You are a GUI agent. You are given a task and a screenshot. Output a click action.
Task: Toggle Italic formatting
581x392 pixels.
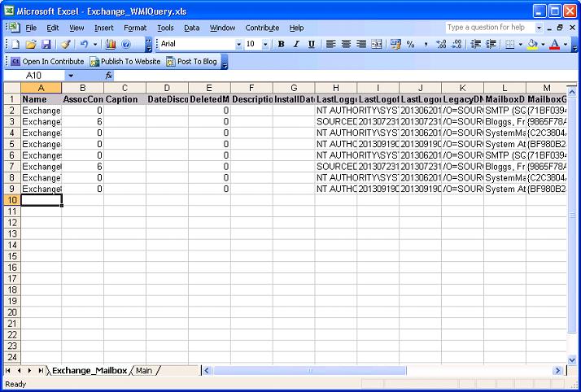pos(296,44)
